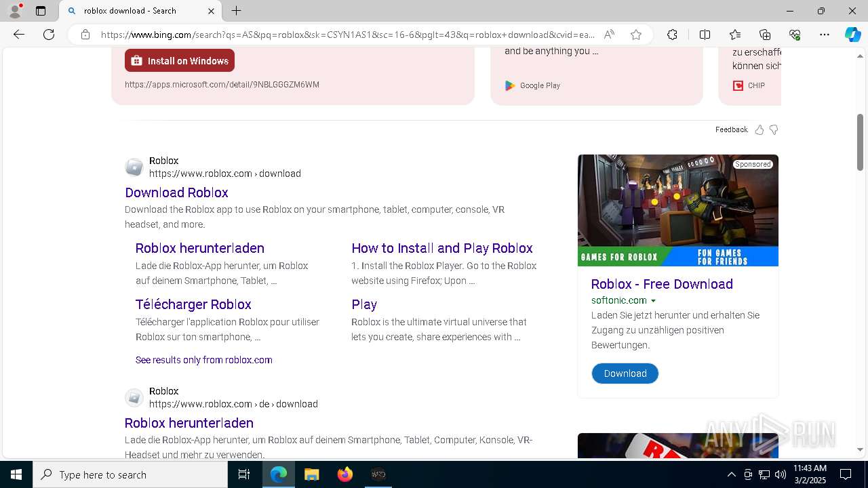Open the network status tray icon

coord(764,474)
